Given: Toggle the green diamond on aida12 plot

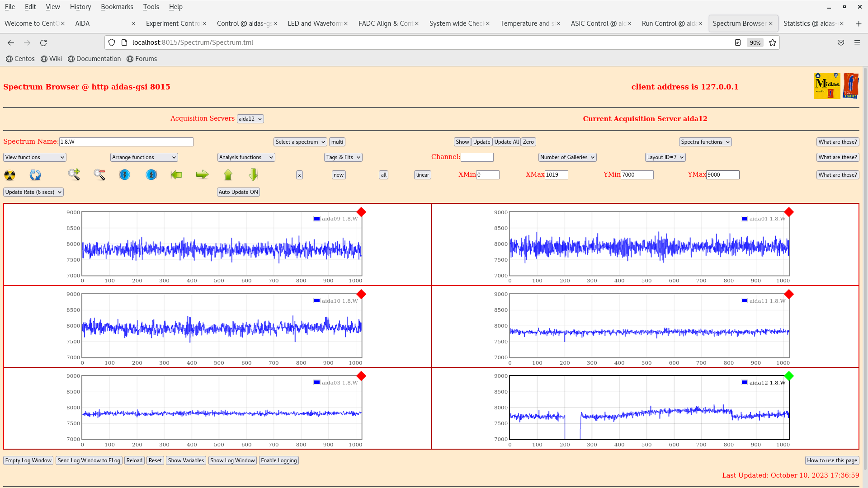Looking at the screenshot, I should [789, 376].
